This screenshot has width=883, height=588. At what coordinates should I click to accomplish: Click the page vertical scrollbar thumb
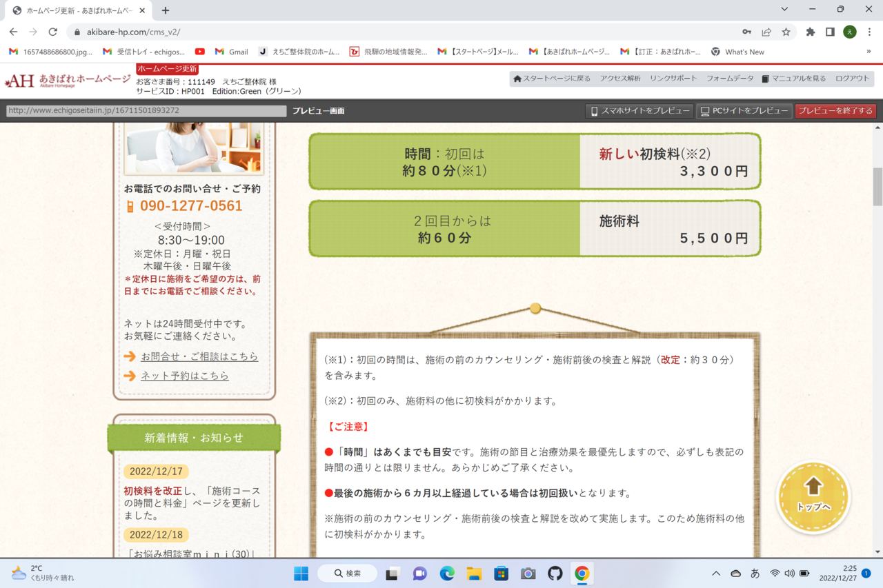tap(877, 187)
